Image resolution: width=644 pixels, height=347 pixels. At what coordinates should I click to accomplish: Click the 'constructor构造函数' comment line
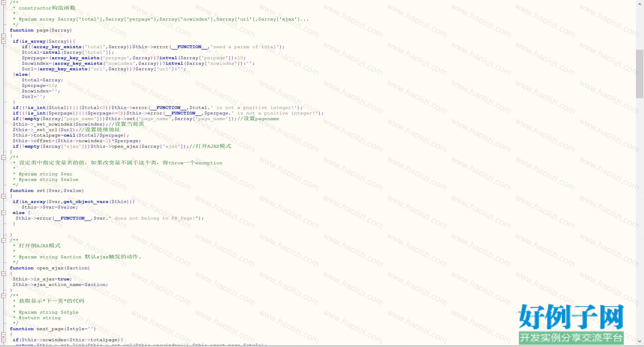click(x=44, y=8)
